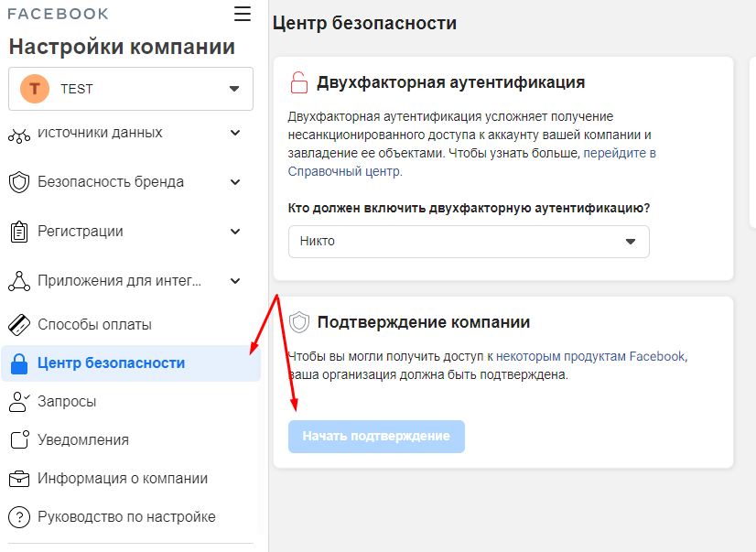Click the Запросы person icon

point(19,402)
